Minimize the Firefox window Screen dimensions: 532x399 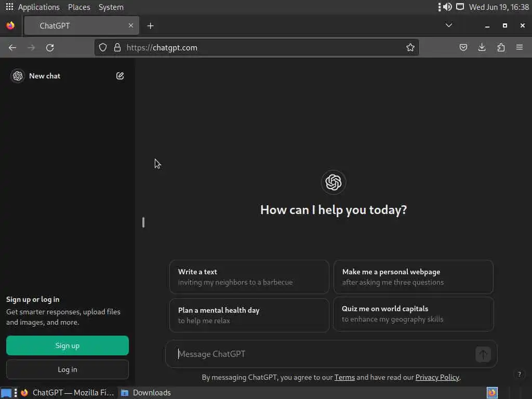click(x=487, y=26)
